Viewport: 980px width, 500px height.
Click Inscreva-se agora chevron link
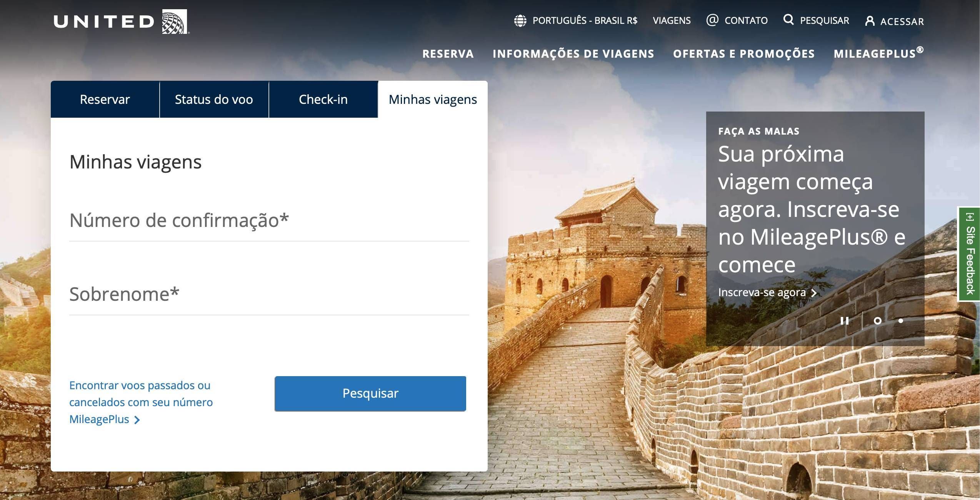767,293
